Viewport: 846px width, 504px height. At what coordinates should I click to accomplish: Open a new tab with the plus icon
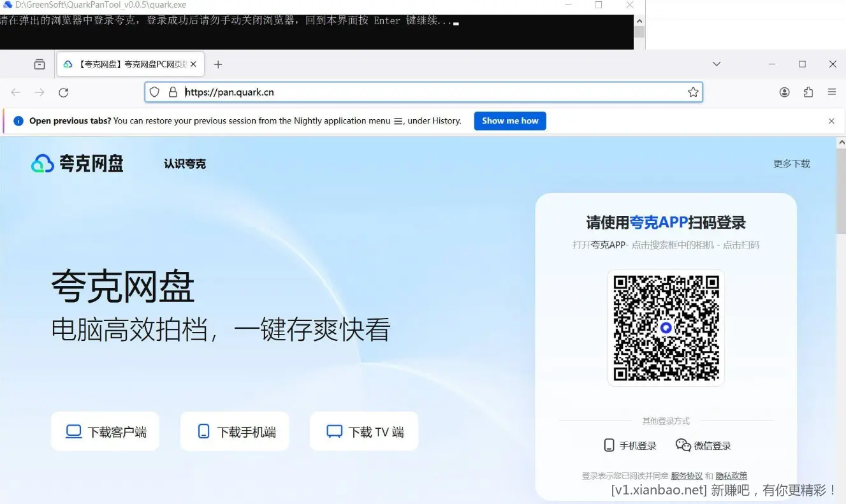click(x=218, y=64)
